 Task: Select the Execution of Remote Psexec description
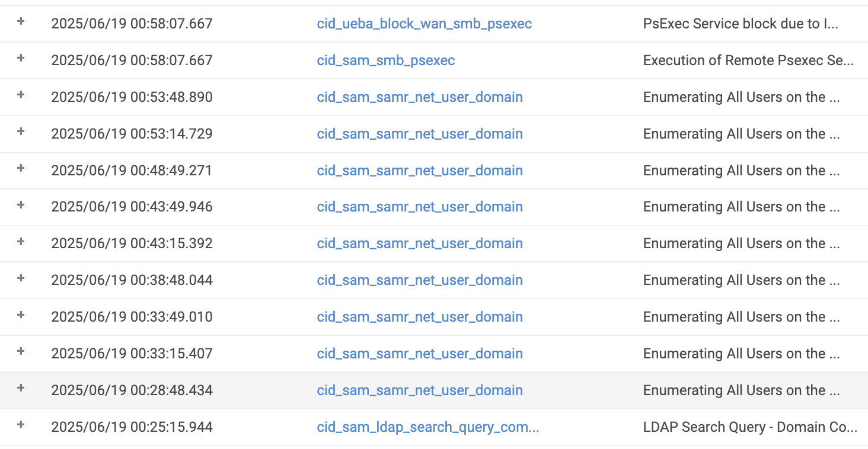748,60
